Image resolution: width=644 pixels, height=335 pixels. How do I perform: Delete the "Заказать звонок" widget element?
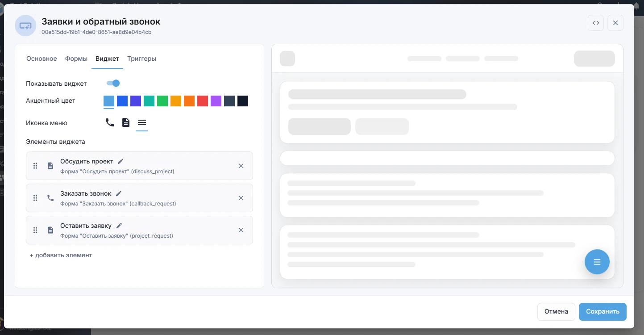(241, 198)
